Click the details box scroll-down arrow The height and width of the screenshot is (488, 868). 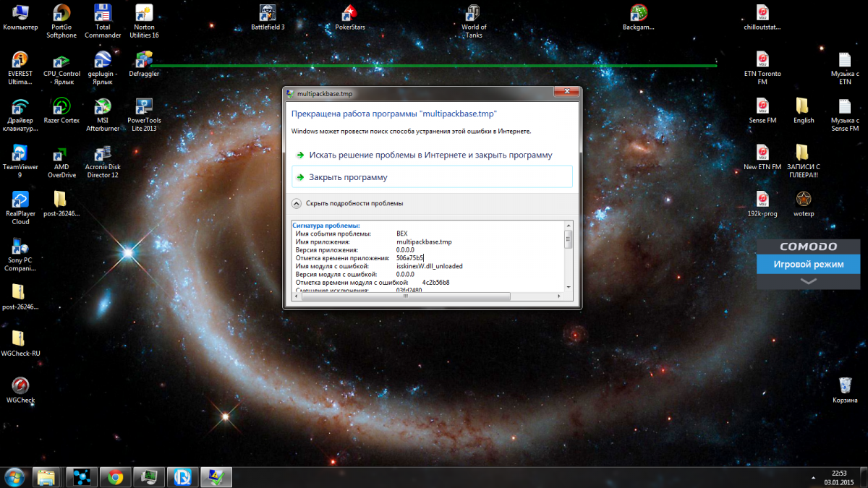pos(568,287)
